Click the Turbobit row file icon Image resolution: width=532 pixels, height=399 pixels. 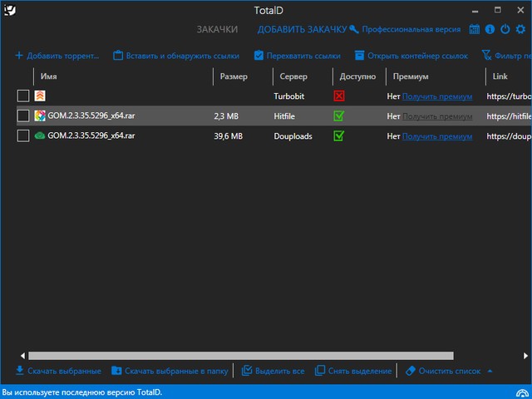[40, 96]
